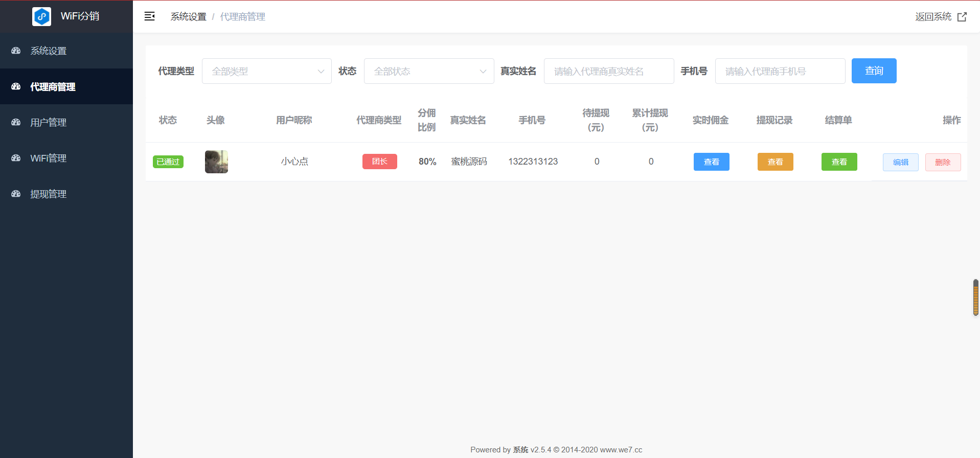Click the dashboard icon next to 系统设置
The height and width of the screenshot is (458, 980).
[16, 51]
